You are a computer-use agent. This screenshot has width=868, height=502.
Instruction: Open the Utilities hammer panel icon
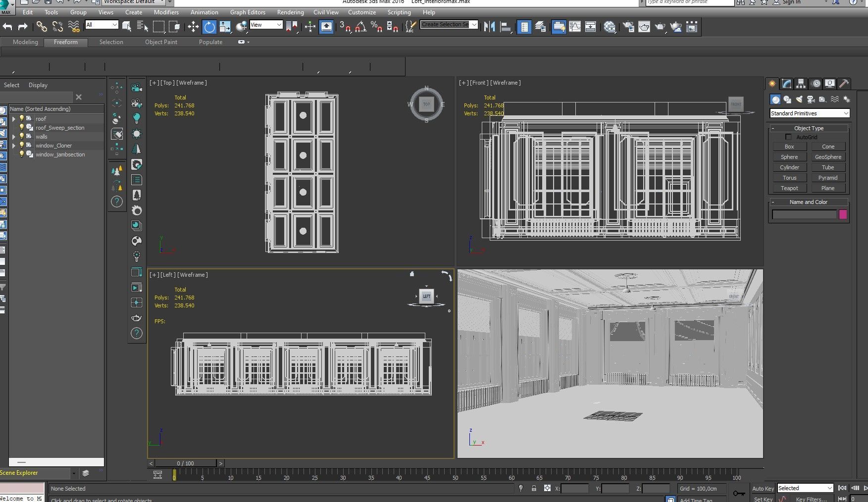pyautogui.click(x=844, y=84)
